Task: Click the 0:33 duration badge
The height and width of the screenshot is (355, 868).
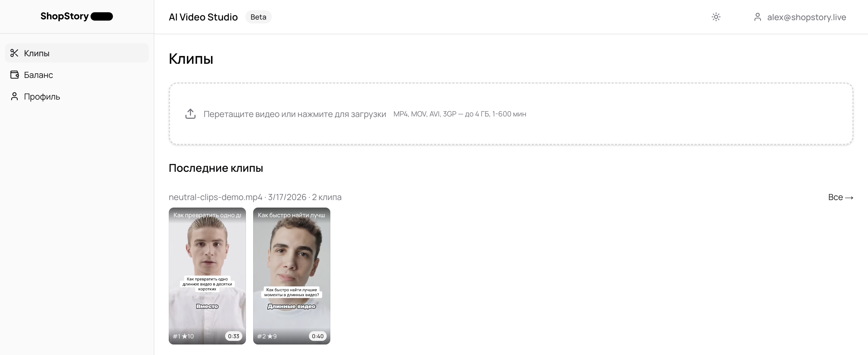Action: coord(234,336)
